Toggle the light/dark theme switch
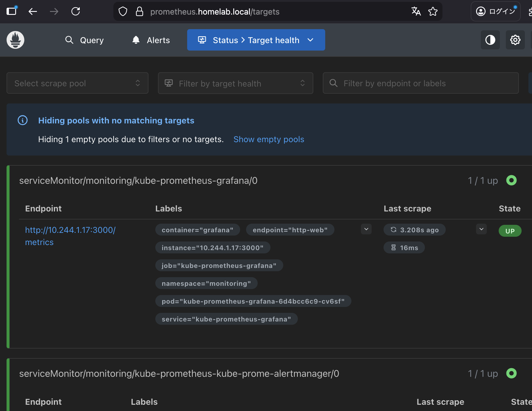This screenshot has width=532, height=411. coord(490,40)
